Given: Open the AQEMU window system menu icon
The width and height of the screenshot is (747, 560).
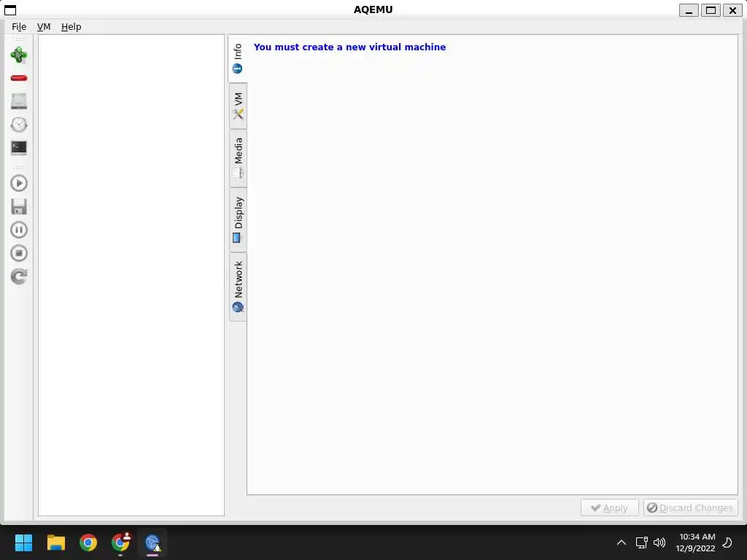Looking at the screenshot, I should click(10, 10).
